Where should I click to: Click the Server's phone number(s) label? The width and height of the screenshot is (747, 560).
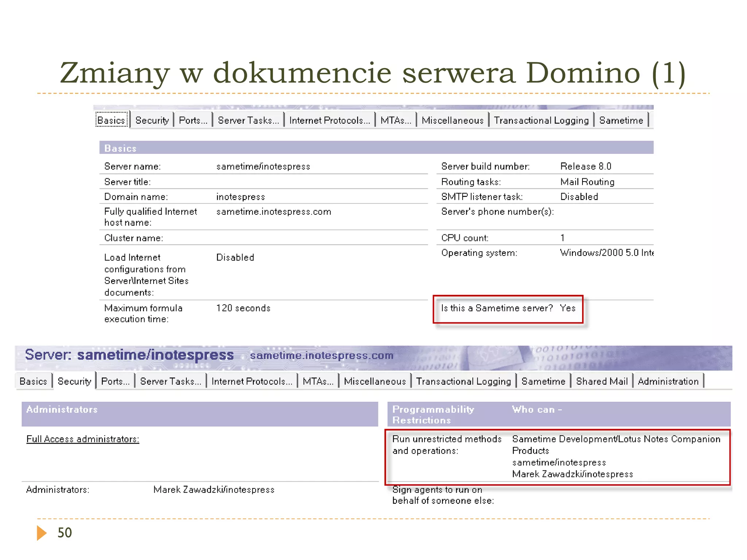click(x=498, y=212)
